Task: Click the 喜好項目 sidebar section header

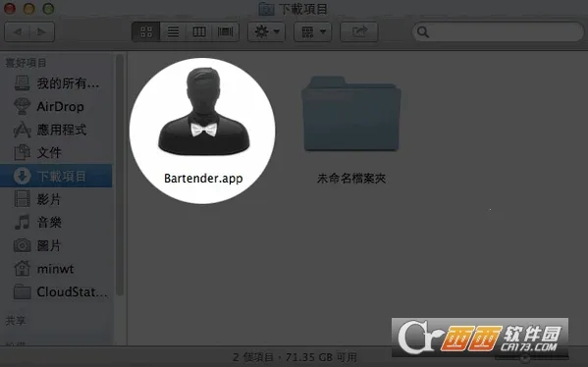Action: coord(26,63)
